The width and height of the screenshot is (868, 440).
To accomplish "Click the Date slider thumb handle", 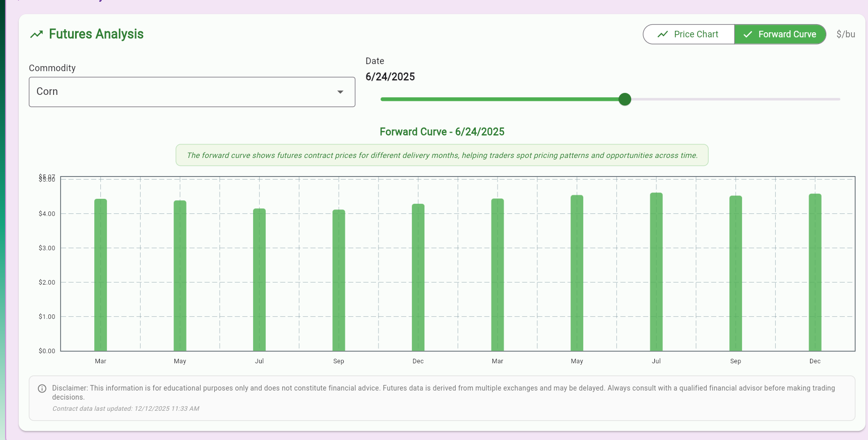I will tap(625, 99).
